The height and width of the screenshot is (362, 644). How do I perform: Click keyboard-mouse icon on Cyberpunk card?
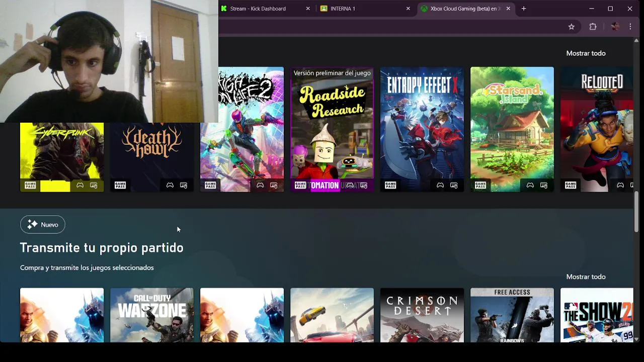click(x=94, y=186)
